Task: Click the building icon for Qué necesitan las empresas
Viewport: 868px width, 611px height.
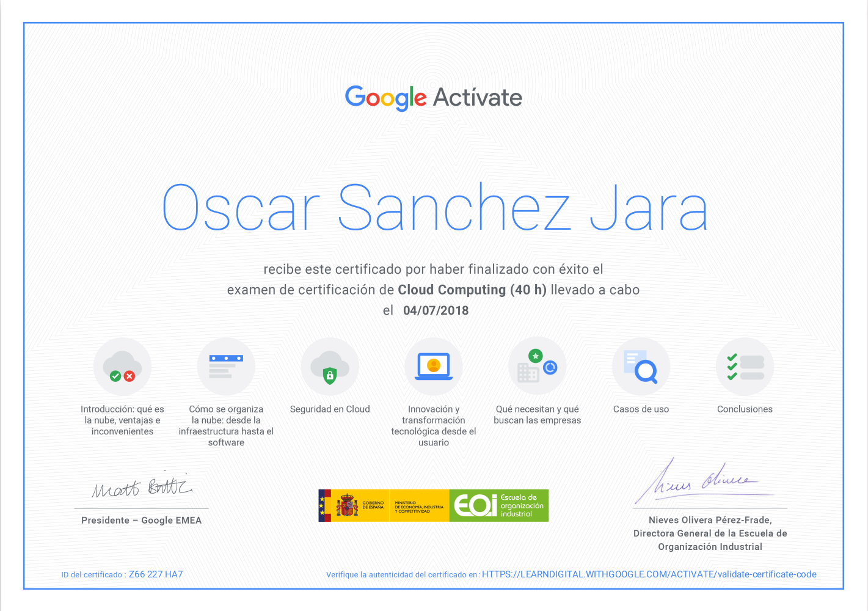Action: (x=538, y=367)
